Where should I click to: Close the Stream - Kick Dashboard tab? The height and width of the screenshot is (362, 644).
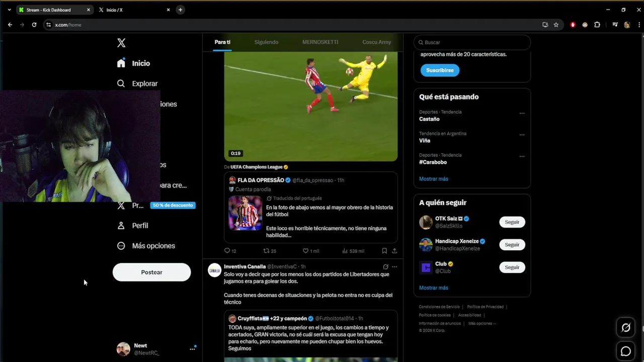tap(89, 10)
